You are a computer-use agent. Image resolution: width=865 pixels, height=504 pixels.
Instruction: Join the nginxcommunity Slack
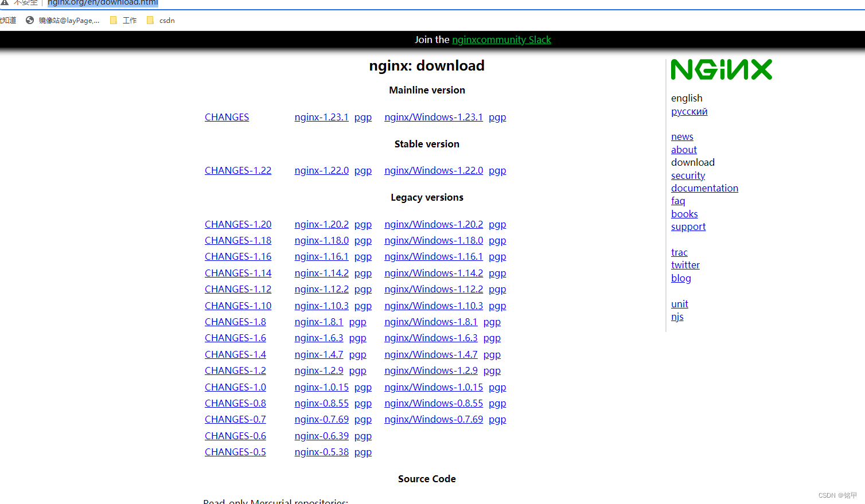point(501,40)
